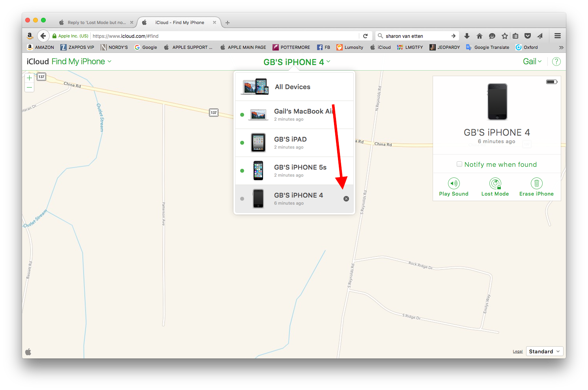The image size is (588, 390).
Task: Open a new browser tab
Action: [228, 23]
